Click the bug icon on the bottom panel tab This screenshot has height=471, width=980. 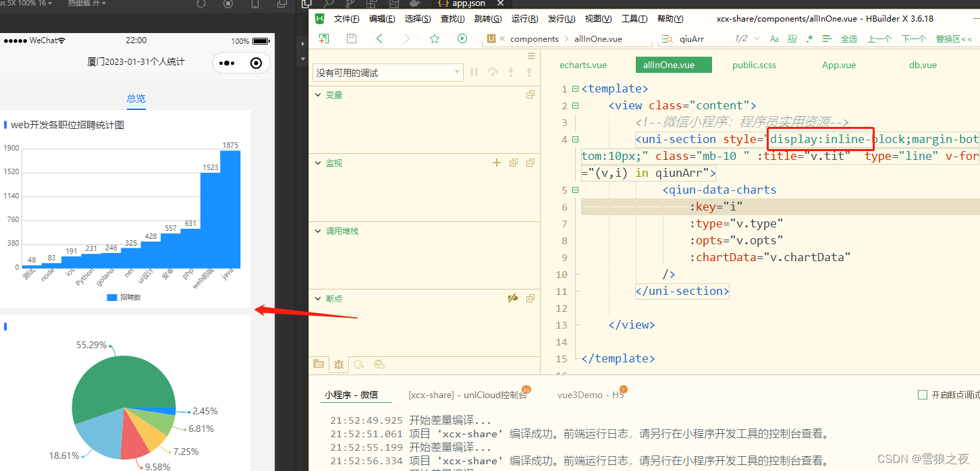point(339,364)
